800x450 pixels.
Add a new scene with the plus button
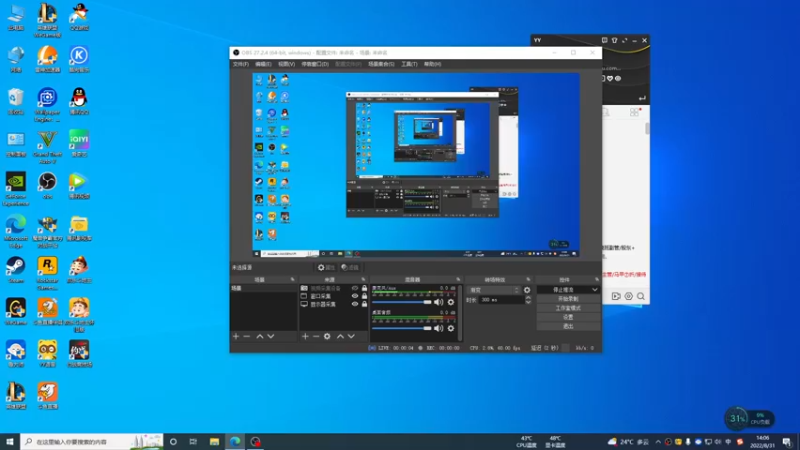pyautogui.click(x=236, y=336)
